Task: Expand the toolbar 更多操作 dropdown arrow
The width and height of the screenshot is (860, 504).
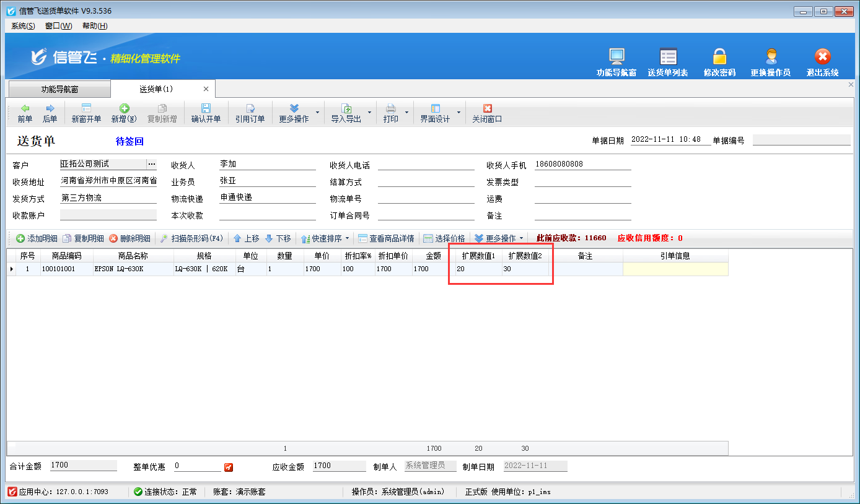Action: [x=318, y=113]
